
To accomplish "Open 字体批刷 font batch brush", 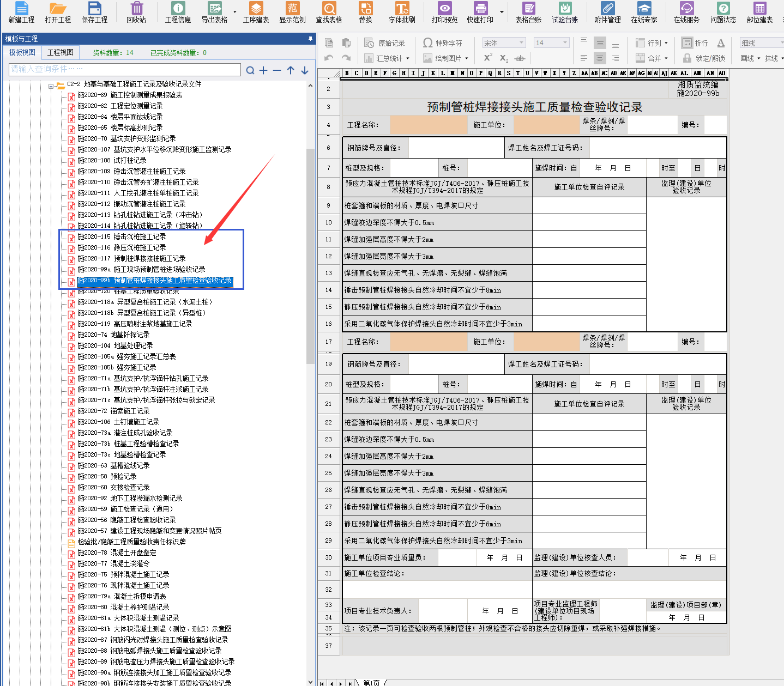I will [402, 12].
